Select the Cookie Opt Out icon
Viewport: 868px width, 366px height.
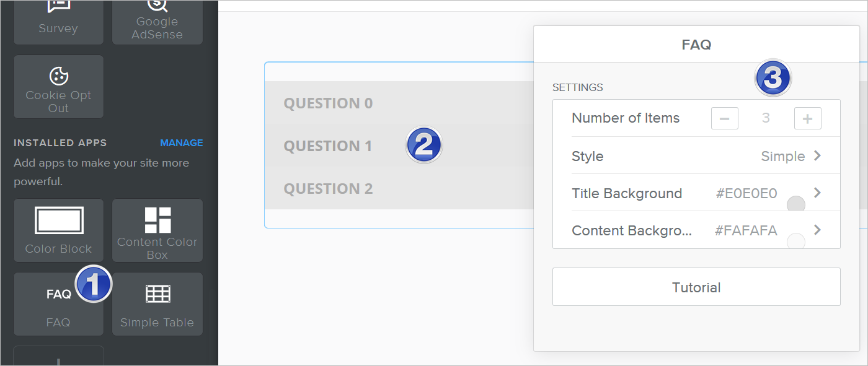(58, 87)
